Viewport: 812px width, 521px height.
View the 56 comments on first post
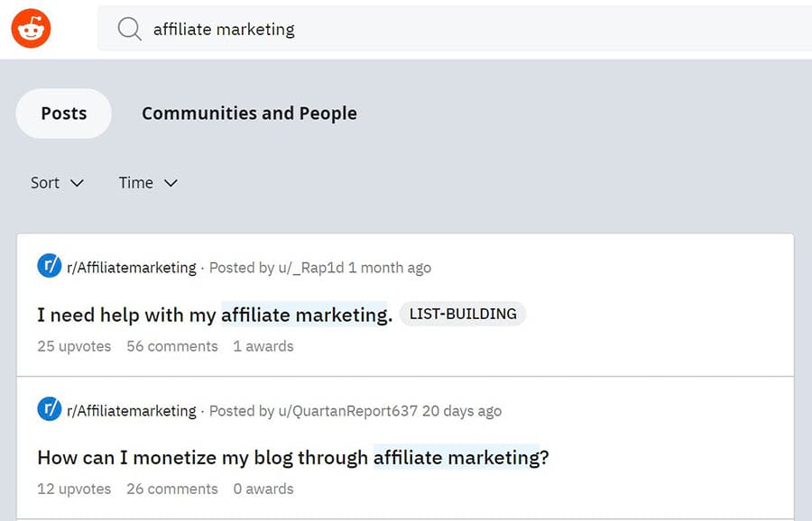172,346
